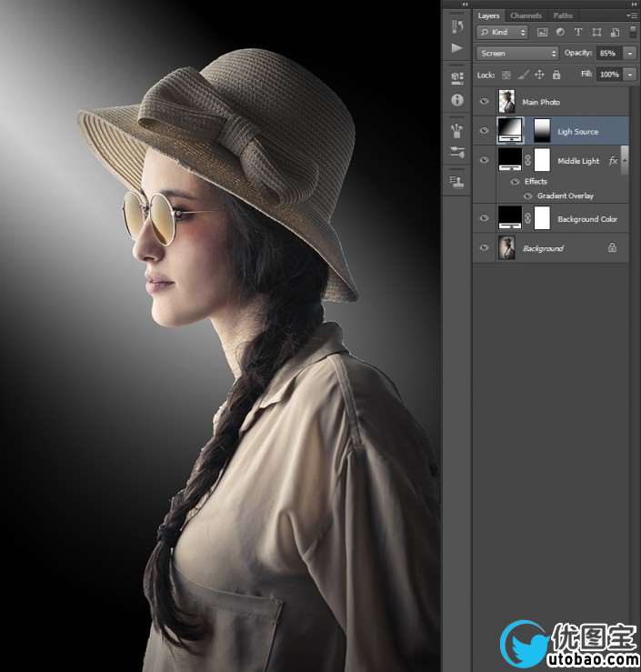This screenshot has height=672, width=641.
Task: Filter for pixel layers icon
Action: click(543, 32)
